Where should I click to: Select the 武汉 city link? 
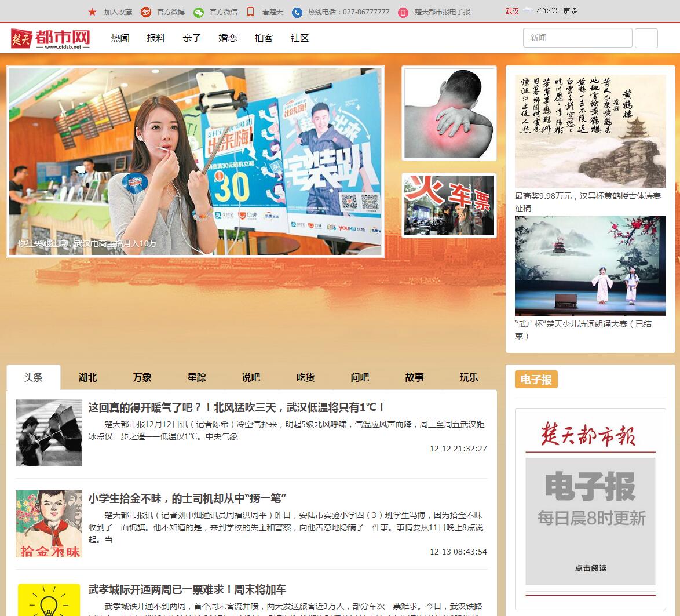(x=512, y=11)
